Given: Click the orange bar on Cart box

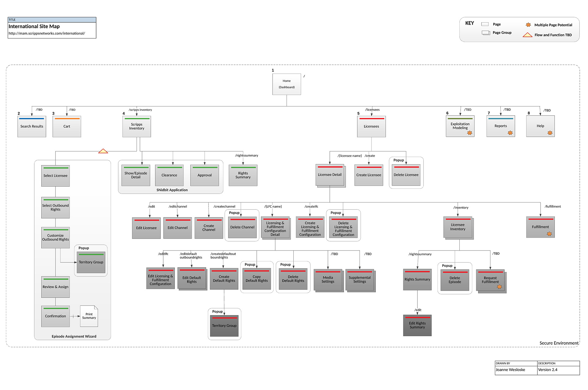Looking at the screenshot, I should [x=67, y=119].
